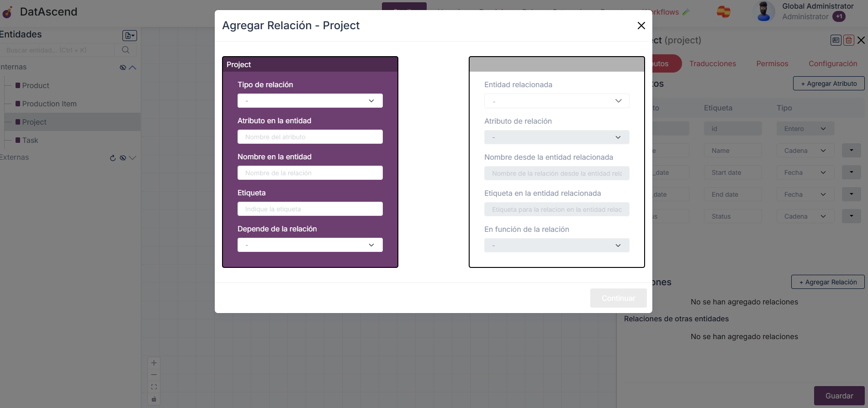Click the search magnifier icon
868x408 pixels.
[126, 50]
